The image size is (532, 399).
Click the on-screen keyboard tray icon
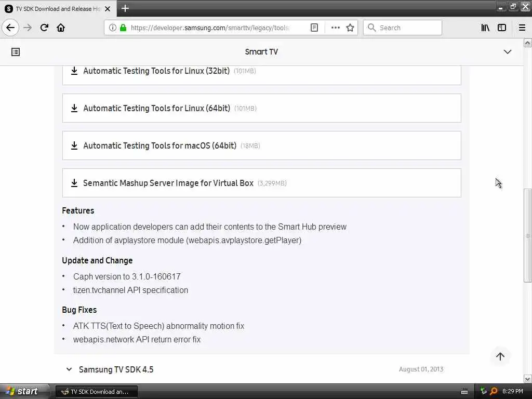click(464, 392)
